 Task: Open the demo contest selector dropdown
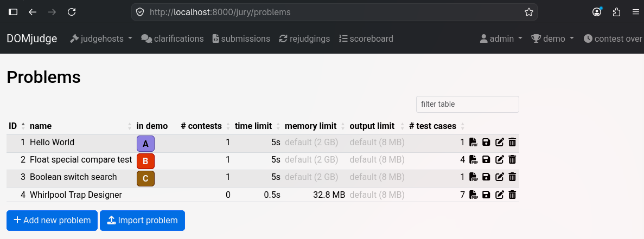pos(552,38)
